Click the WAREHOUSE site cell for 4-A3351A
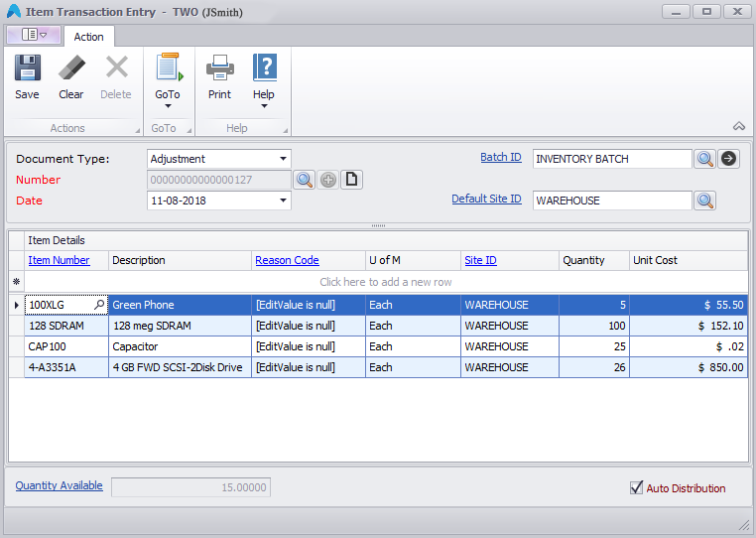 click(x=510, y=367)
